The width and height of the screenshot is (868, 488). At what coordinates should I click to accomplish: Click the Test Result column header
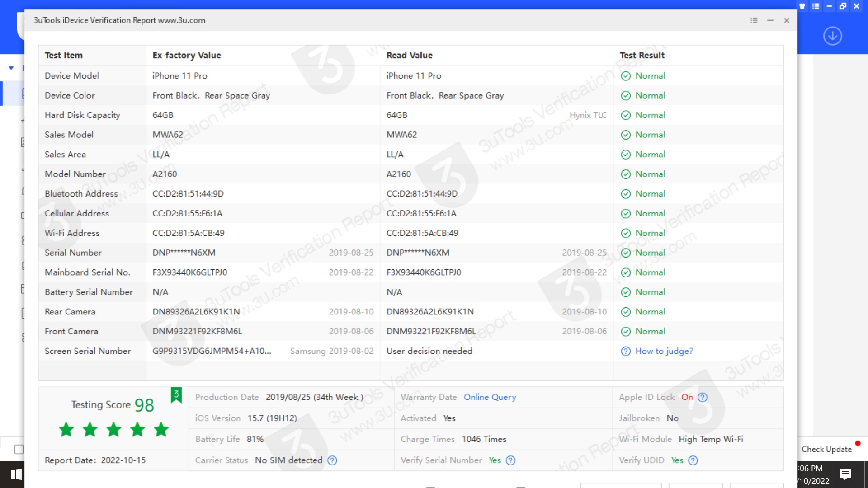[642, 55]
